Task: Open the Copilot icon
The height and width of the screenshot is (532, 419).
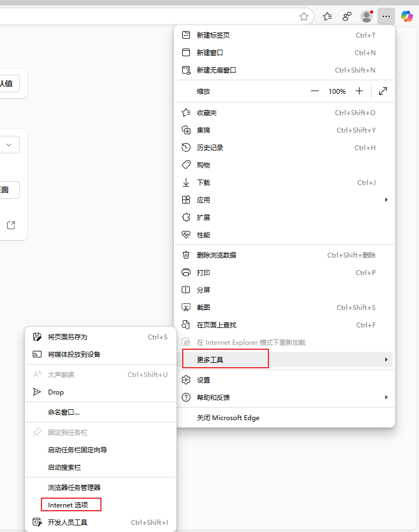Action: click(x=406, y=16)
